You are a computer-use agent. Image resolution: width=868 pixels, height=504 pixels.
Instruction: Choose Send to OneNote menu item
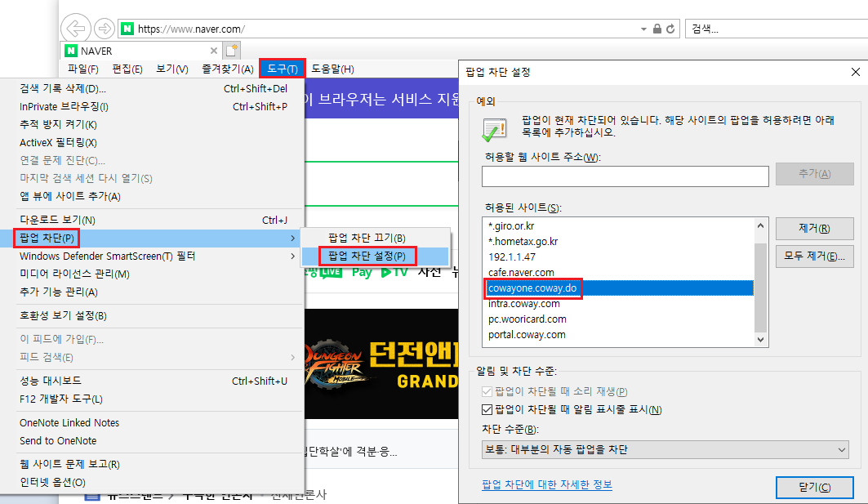click(154, 440)
